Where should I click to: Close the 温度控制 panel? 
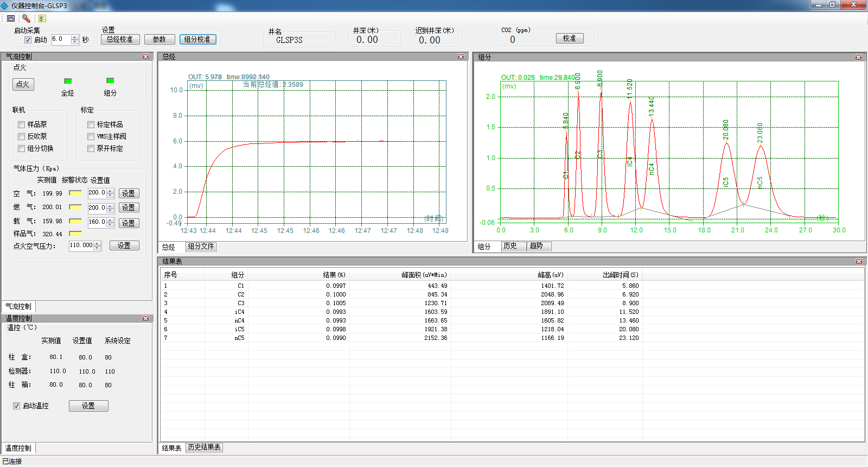tap(145, 318)
